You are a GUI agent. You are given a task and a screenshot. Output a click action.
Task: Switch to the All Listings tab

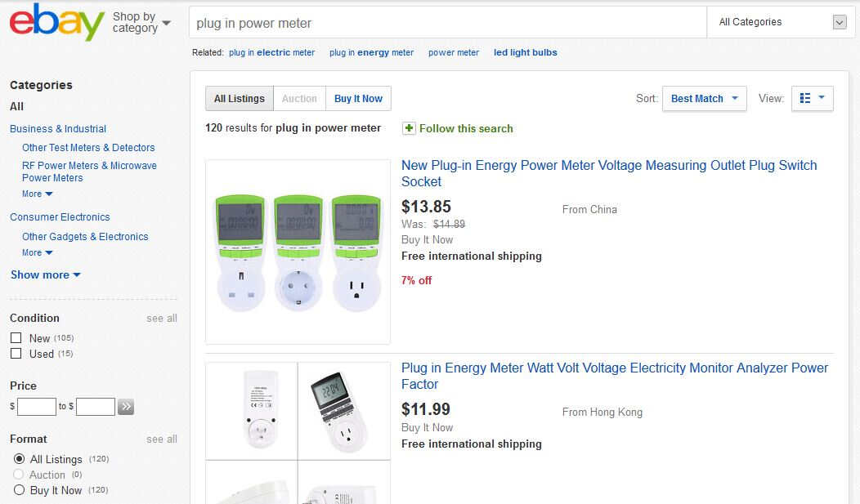tap(240, 99)
